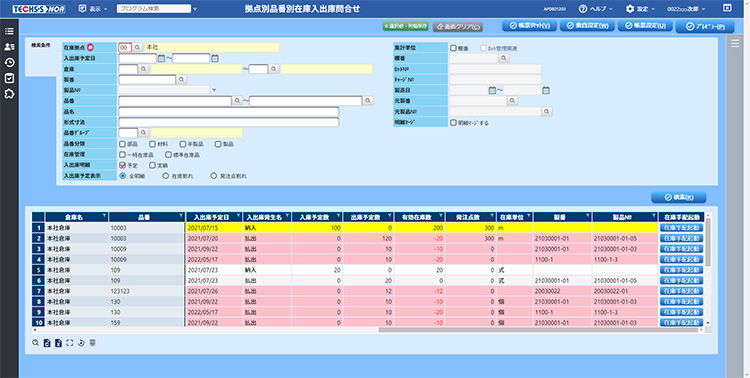750x378 pixels.
Task: Click the 形式寸法 input field
Action: click(229, 122)
